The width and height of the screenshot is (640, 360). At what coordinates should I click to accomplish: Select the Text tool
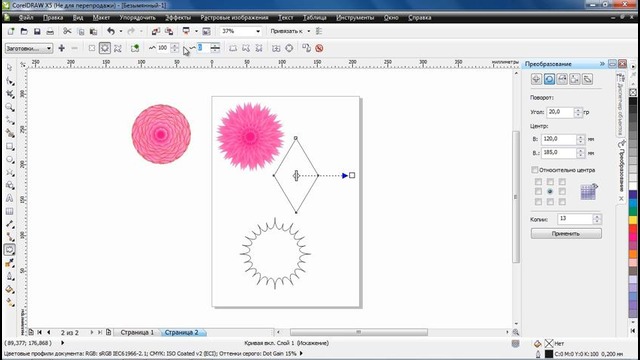[10, 198]
